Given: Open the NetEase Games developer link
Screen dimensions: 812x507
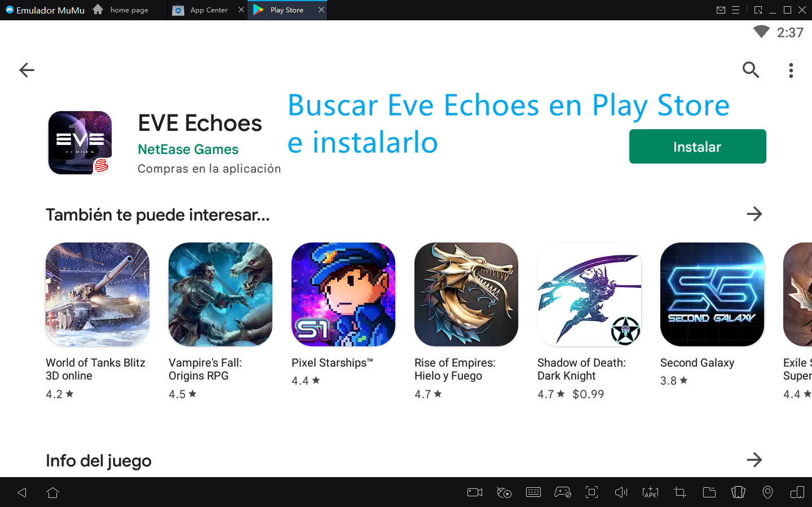Looking at the screenshot, I should coord(188,149).
